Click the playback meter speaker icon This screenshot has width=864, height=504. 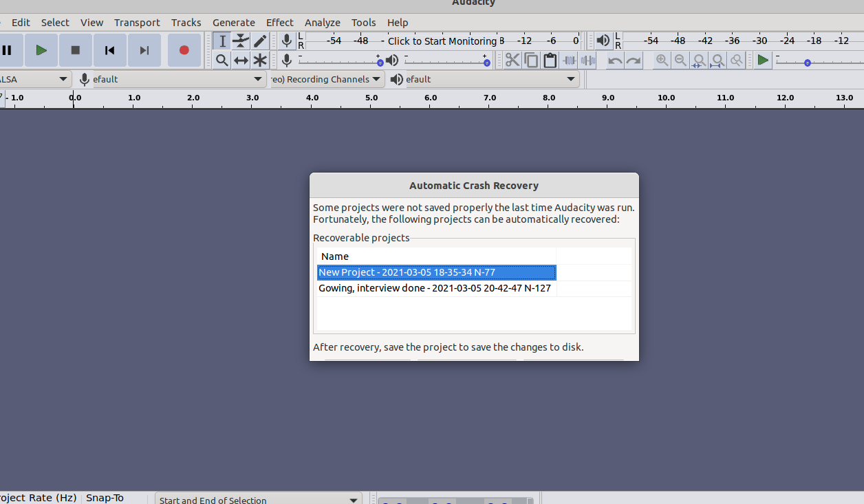pyautogui.click(x=603, y=41)
